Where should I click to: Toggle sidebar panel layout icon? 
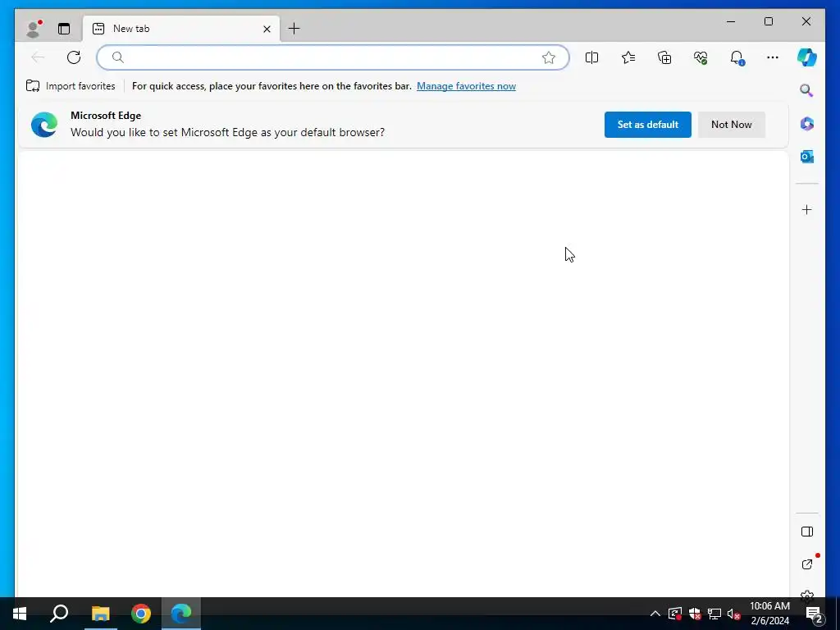807,532
